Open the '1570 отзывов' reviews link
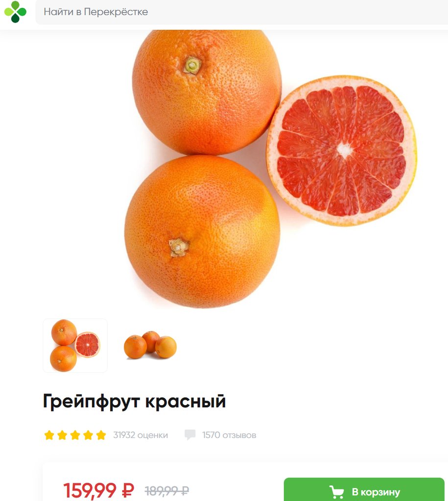The width and height of the screenshot is (448, 501). pos(229,435)
